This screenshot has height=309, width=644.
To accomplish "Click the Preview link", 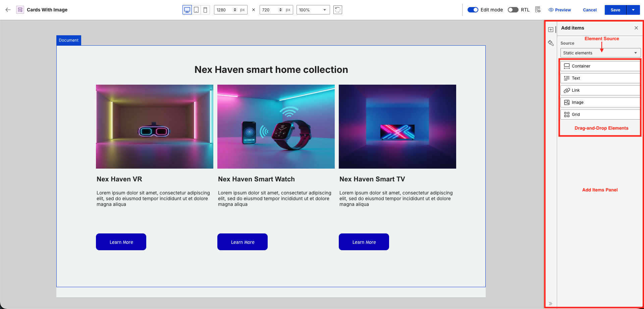I will (x=560, y=10).
